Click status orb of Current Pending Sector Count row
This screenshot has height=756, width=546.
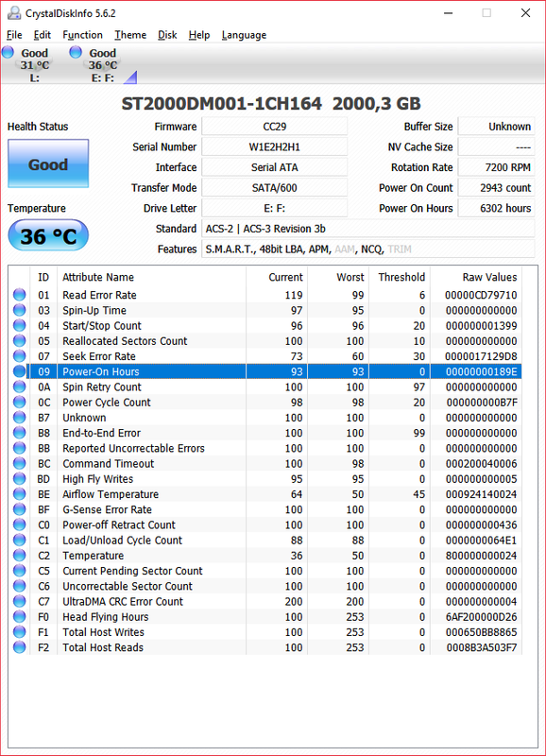19,571
